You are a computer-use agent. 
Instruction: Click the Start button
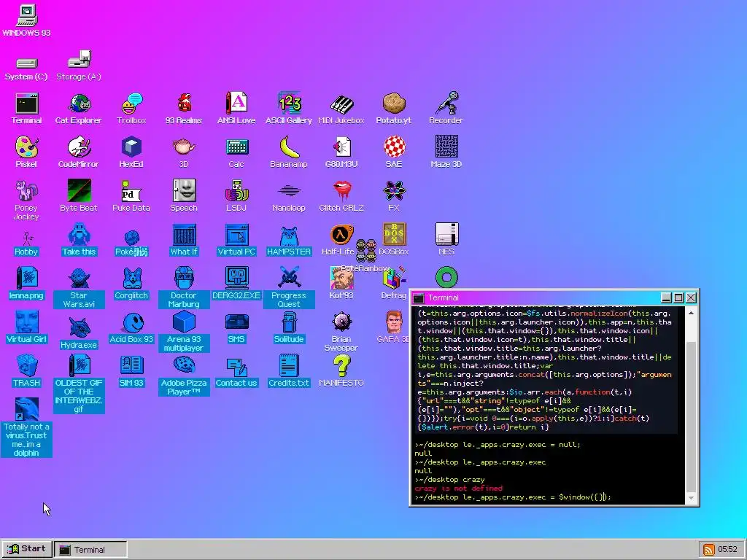pos(27,549)
